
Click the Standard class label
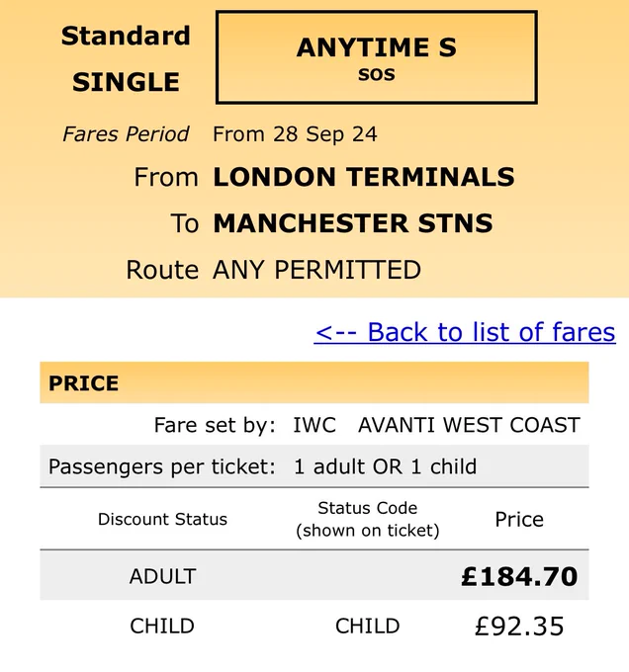126,36
